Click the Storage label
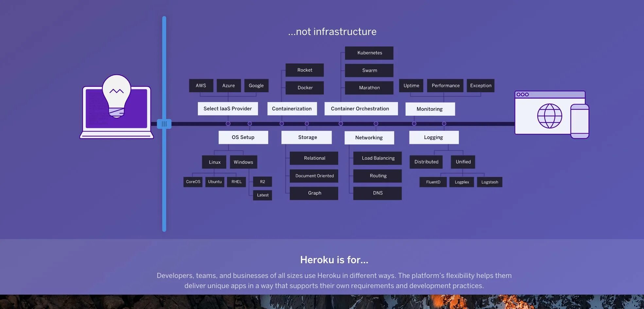This screenshot has width=644, height=309. click(306, 137)
